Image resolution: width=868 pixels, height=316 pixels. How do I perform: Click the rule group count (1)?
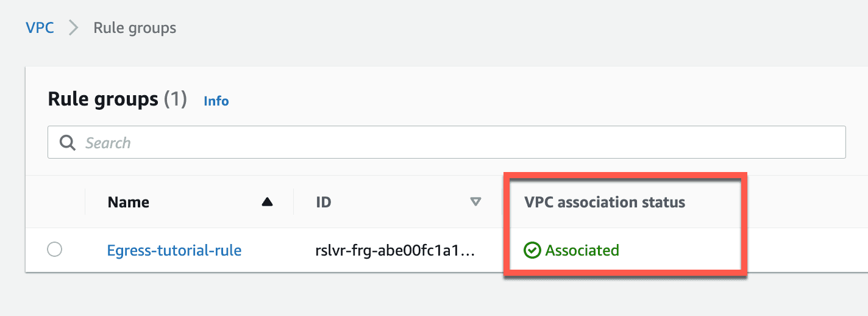point(176,99)
